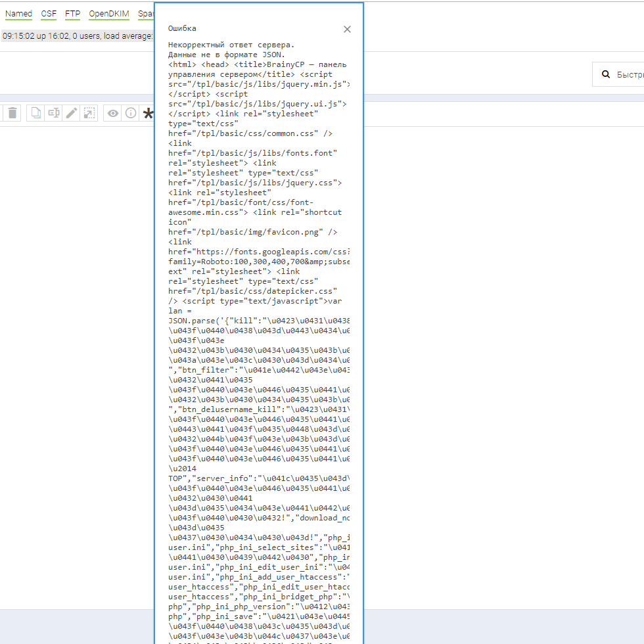Screen dimensions: 644x644
Task: Click the pencil edit icon
Action: (x=72, y=113)
